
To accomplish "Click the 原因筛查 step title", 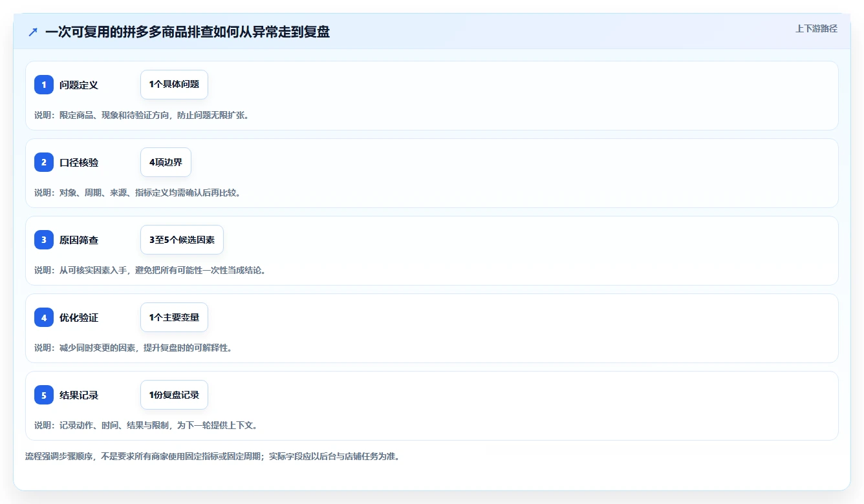I will 79,240.
